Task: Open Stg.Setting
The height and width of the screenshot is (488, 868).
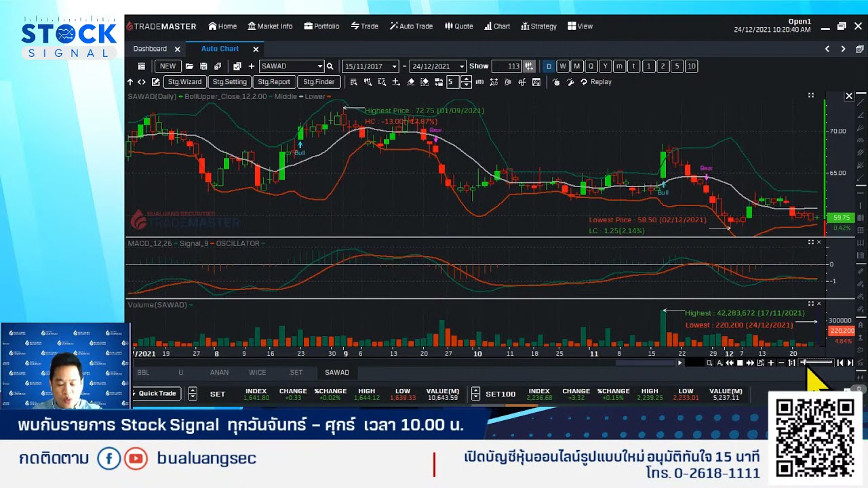Action: pos(229,82)
